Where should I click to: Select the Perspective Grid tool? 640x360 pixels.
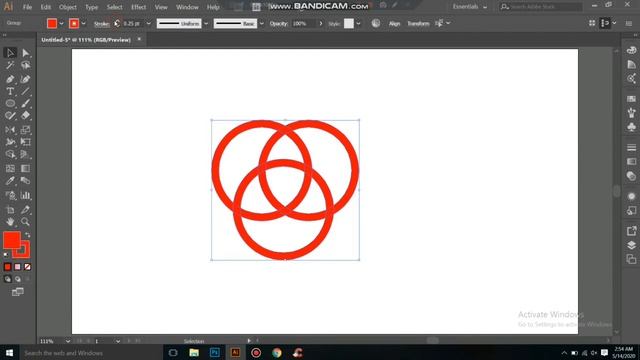point(25,154)
